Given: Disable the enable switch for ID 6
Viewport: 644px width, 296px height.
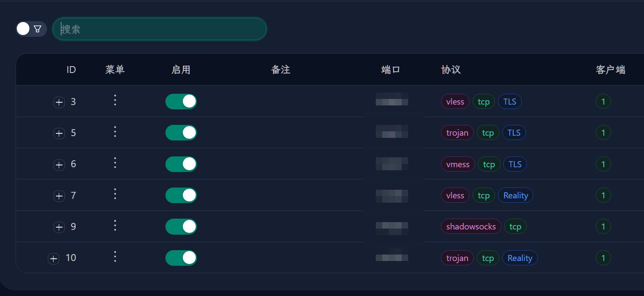Looking at the screenshot, I should point(181,164).
